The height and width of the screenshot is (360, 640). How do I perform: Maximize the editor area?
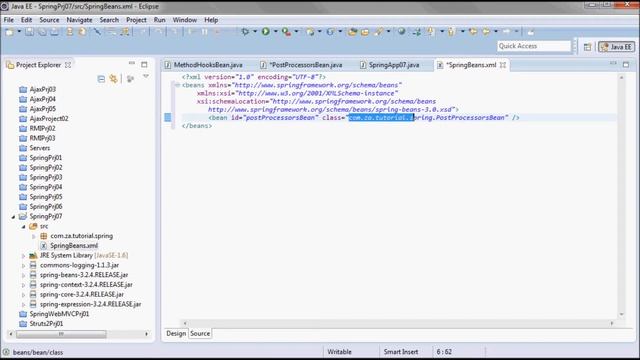(626, 64)
